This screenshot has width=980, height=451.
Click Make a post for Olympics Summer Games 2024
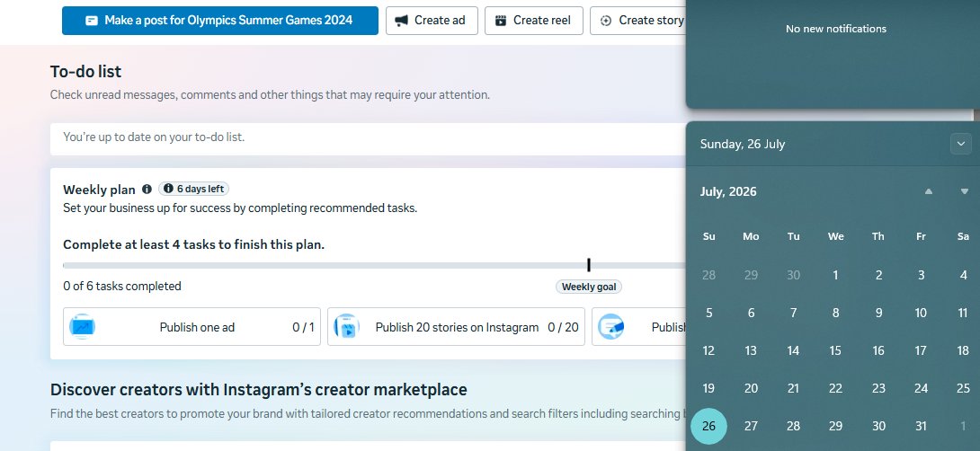[x=220, y=21]
